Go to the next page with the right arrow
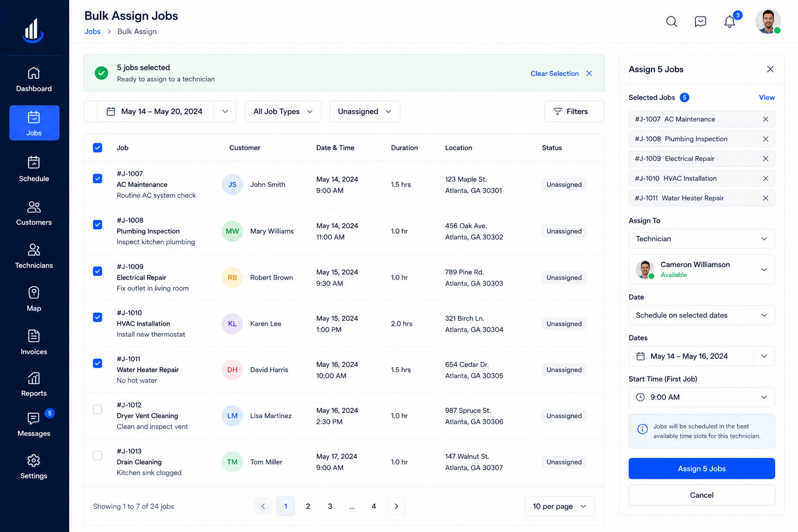 pyautogui.click(x=396, y=506)
